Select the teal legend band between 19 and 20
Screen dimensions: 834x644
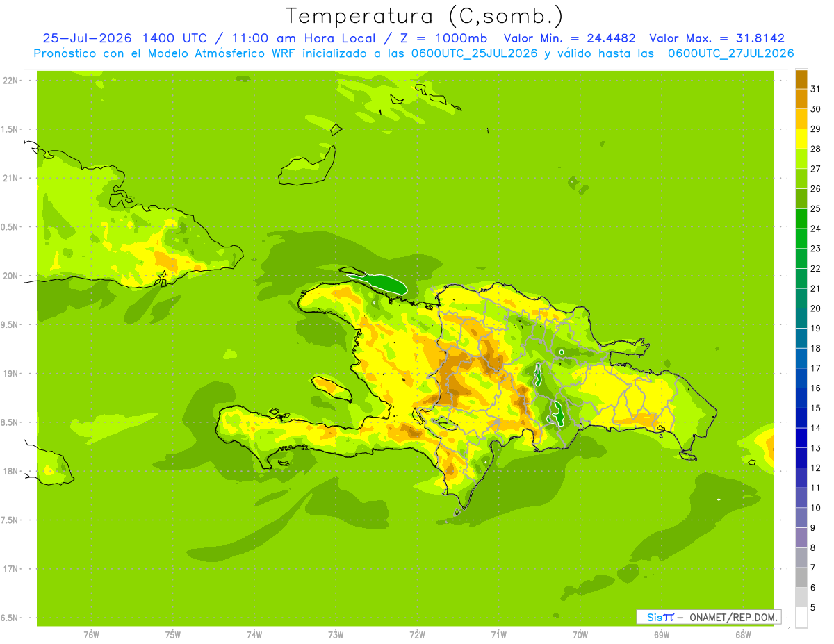801,318
